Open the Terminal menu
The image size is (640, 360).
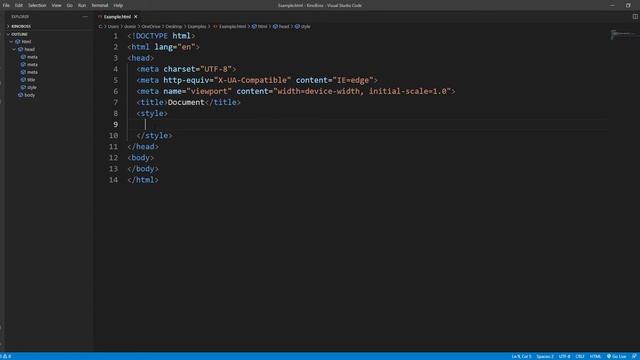100,5
